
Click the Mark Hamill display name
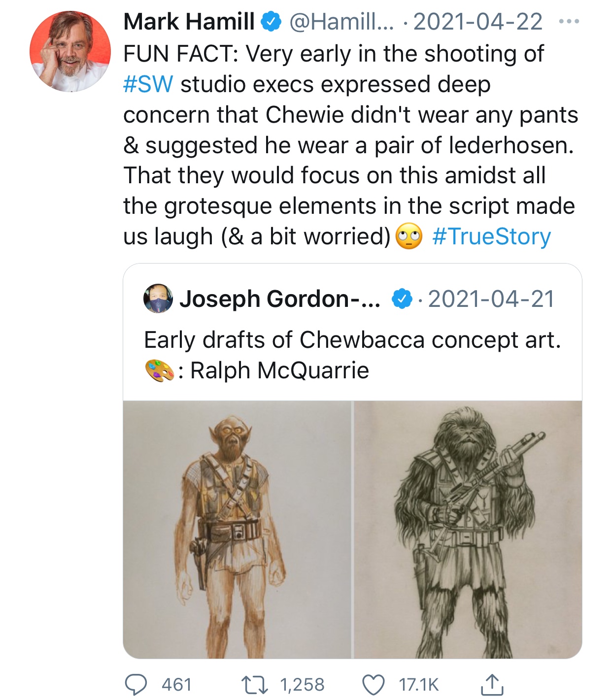[x=189, y=22]
